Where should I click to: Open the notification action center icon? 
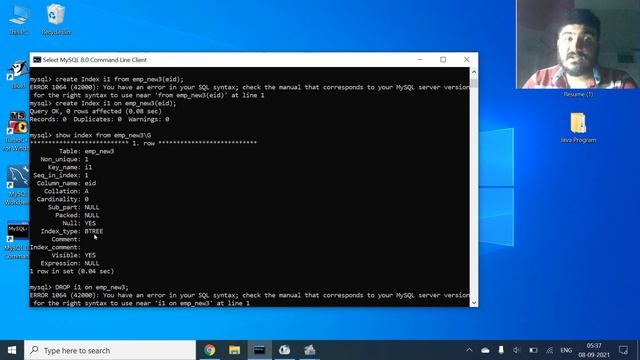point(623,350)
